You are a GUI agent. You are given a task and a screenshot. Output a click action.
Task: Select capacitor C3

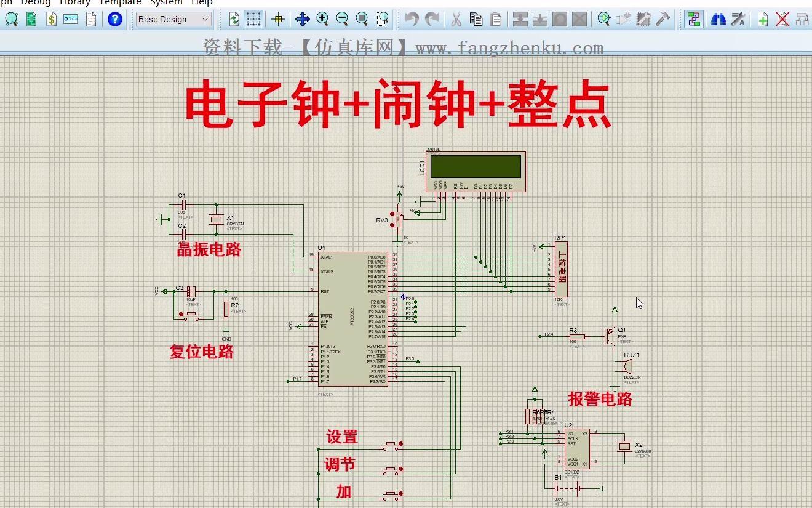tap(191, 291)
